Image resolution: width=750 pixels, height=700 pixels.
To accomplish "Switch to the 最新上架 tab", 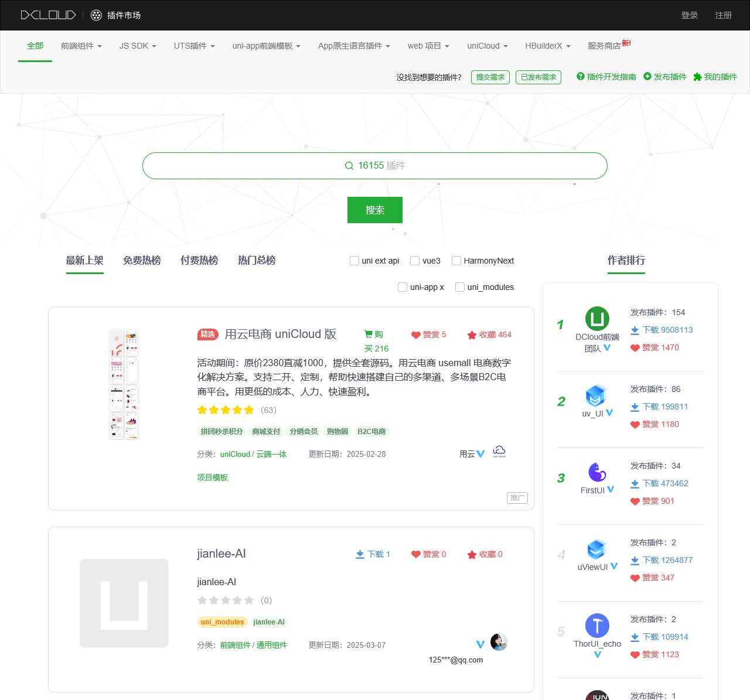I will [x=84, y=260].
